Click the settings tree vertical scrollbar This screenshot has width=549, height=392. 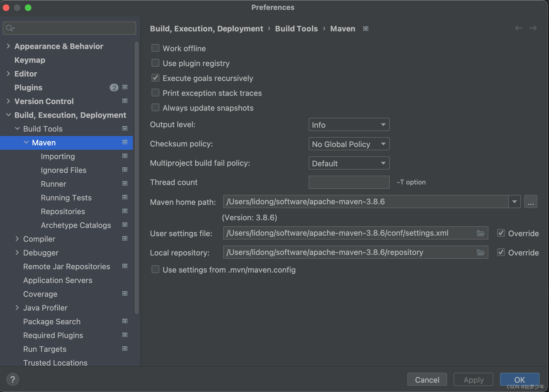point(137,178)
